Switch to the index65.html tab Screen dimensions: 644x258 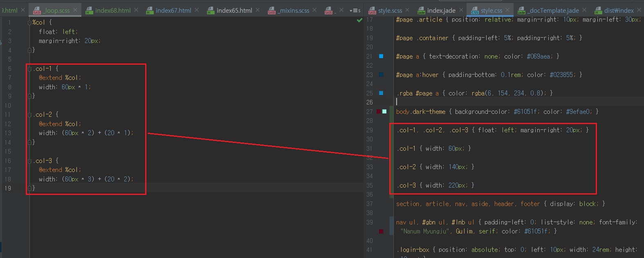(x=234, y=10)
